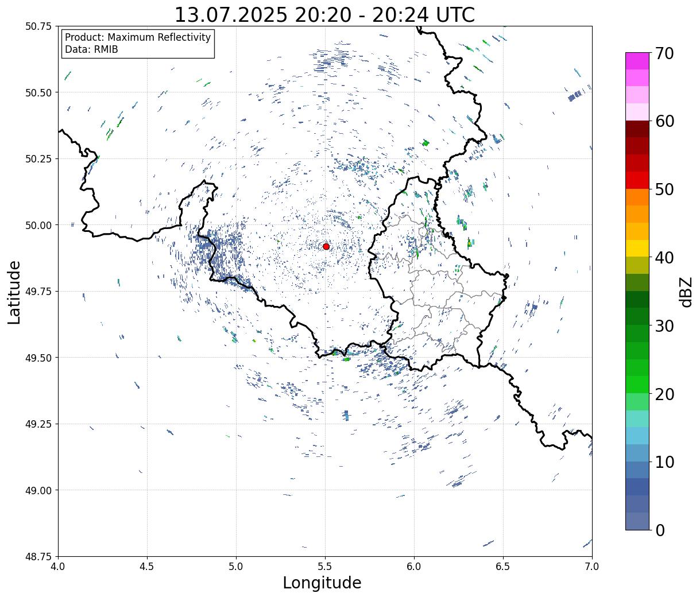Click the colorbar tick label '30'
The height and width of the screenshot is (597, 700).
[664, 326]
